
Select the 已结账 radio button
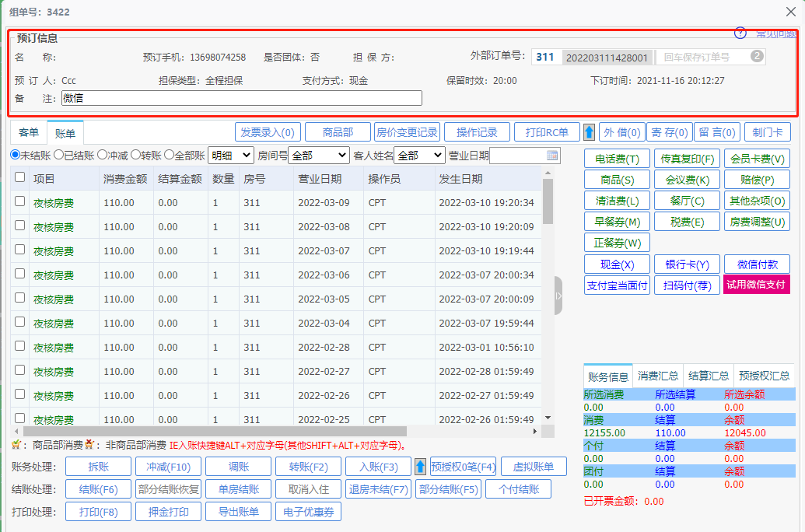coord(58,155)
